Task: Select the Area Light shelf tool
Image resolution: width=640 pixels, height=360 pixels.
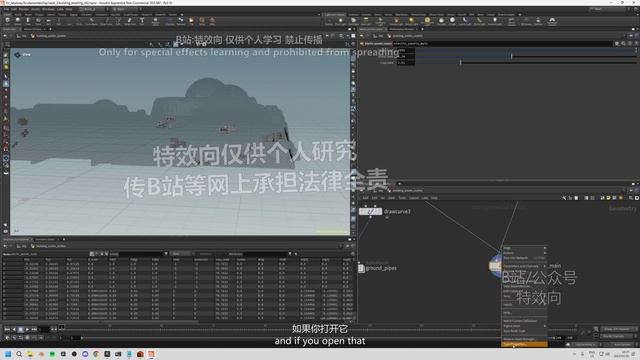Action: pyautogui.click(x=366, y=21)
